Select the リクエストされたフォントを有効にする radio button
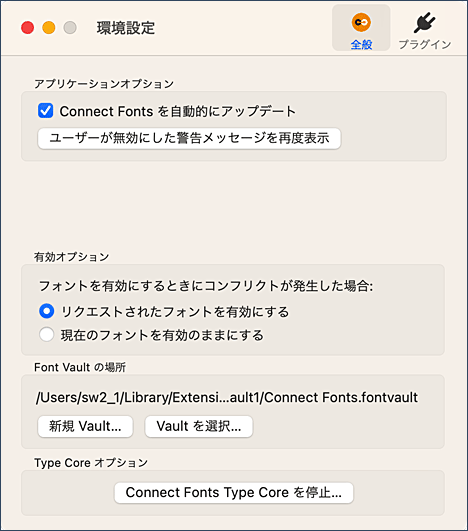The height and width of the screenshot is (531, 468). [46, 311]
